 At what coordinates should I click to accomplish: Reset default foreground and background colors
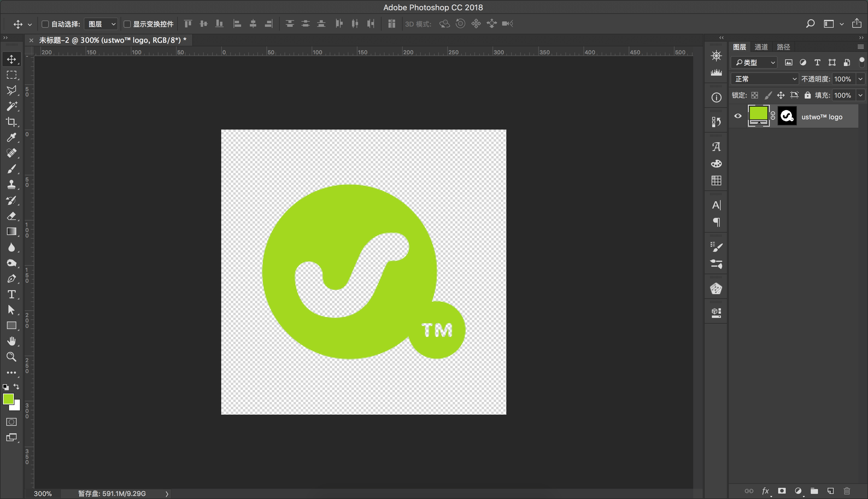[5, 387]
